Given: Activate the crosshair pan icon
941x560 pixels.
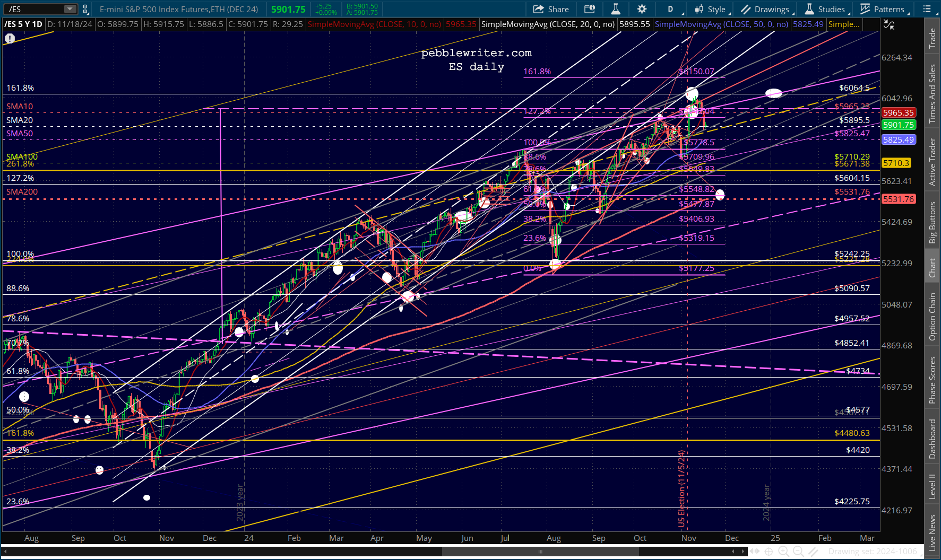Looking at the screenshot, I should [x=769, y=552].
